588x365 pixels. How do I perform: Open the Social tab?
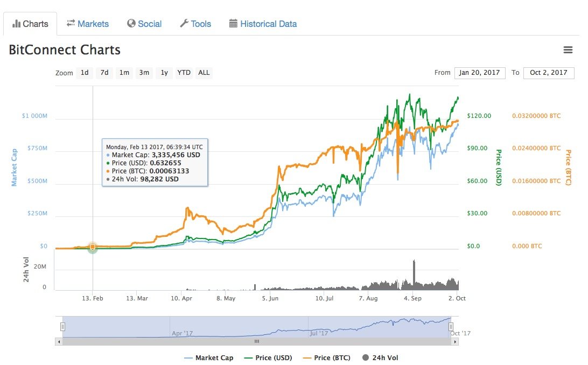click(x=144, y=24)
